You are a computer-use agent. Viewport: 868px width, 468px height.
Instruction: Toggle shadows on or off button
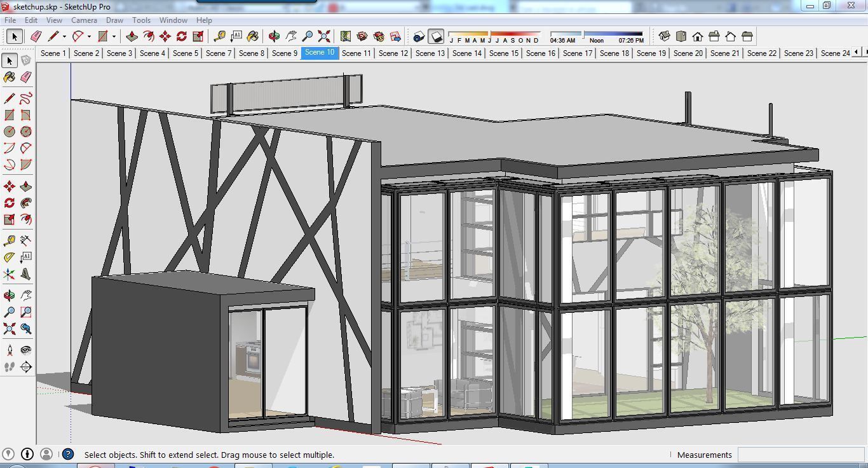point(435,36)
